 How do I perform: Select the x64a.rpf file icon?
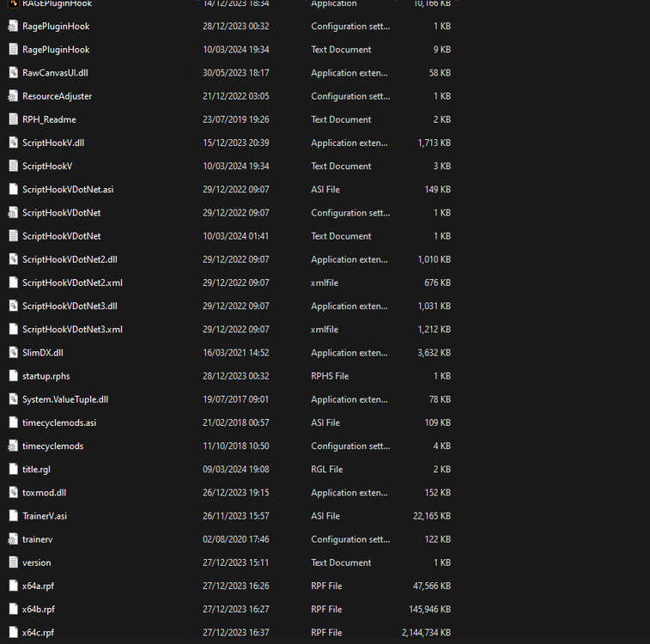pyautogui.click(x=13, y=586)
